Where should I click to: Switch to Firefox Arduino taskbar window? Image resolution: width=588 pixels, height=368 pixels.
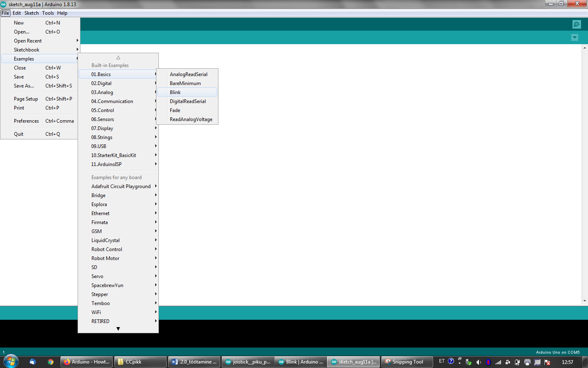pyautogui.click(x=87, y=362)
